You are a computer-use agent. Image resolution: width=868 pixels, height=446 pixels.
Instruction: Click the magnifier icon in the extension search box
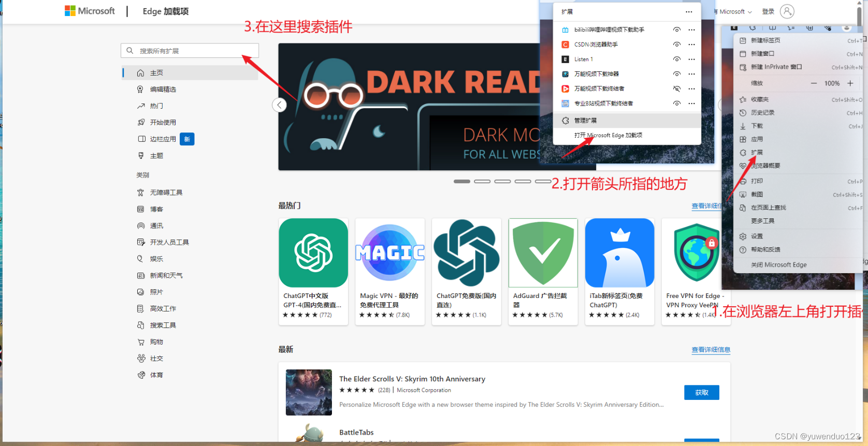tap(130, 51)
